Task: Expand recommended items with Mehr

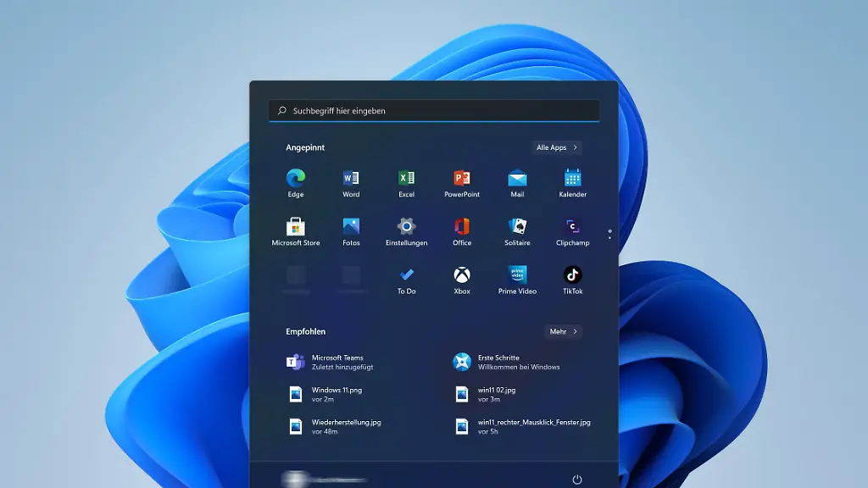Action: (563, 331)
